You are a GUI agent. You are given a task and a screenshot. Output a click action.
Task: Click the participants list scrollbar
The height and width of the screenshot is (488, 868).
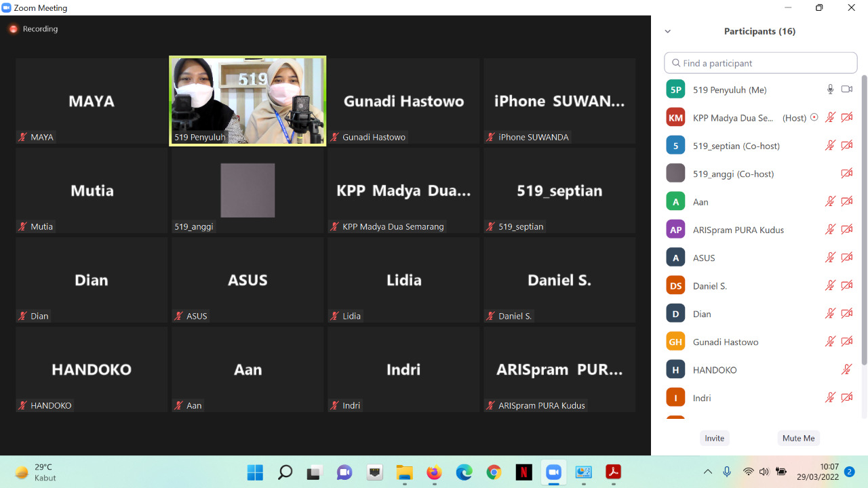click(x=863, y=224)
